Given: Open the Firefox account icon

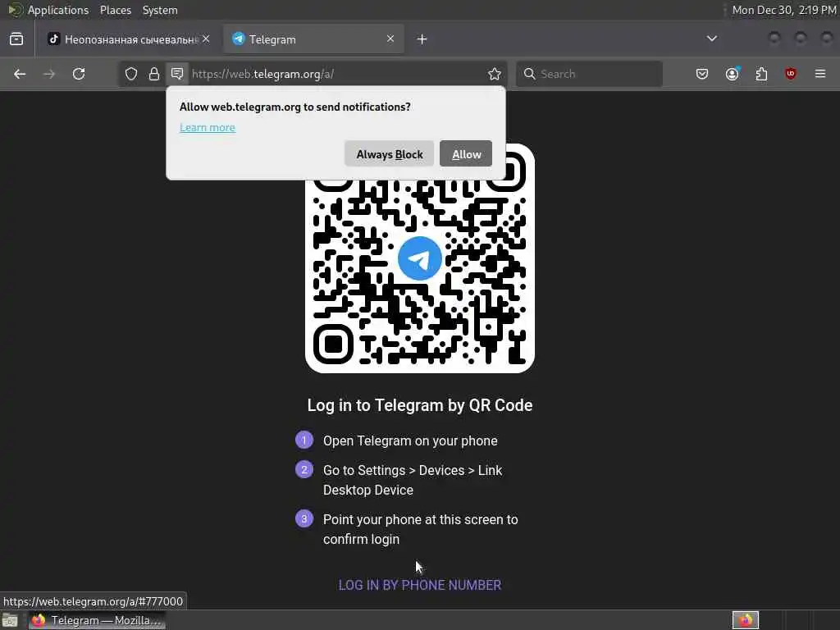Looking at the screenshot, I should [733, 74].
